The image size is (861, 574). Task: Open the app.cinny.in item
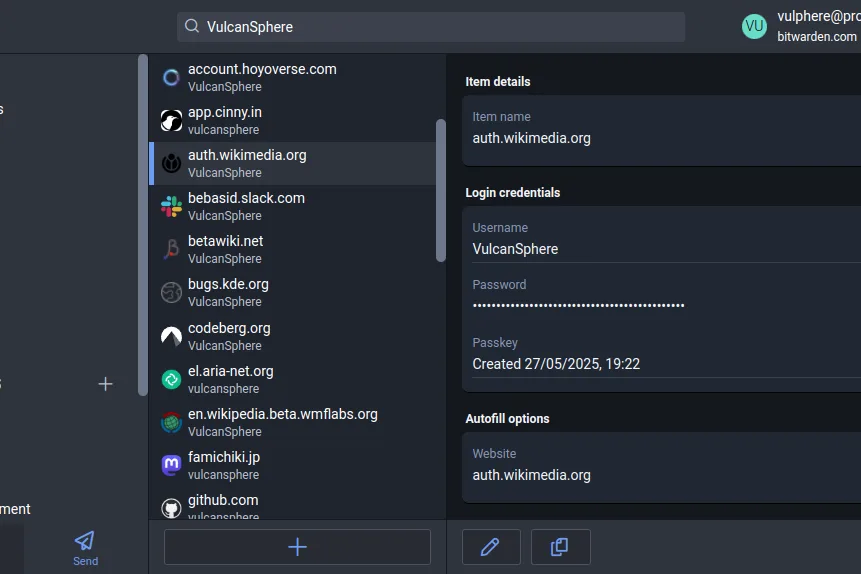pos(294,120)
